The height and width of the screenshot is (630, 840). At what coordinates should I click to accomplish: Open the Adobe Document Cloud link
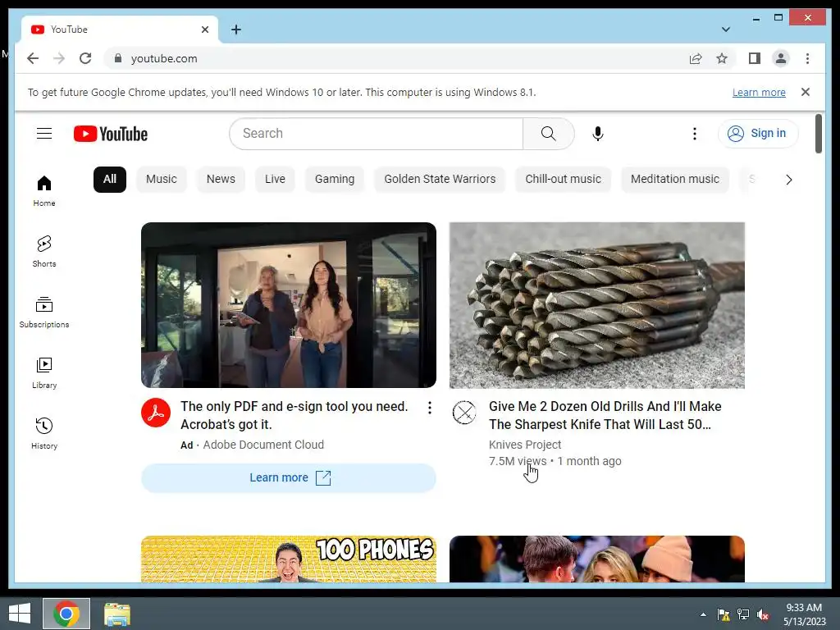263,445
